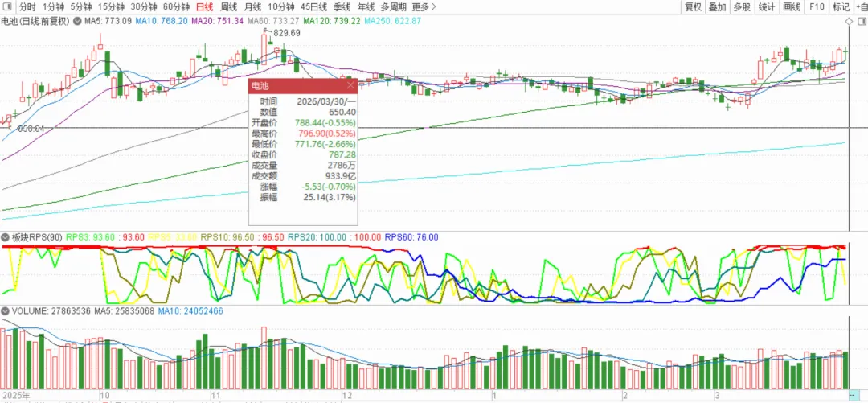This screenshot has height=403, width=868.
Task: Click the month 12 marker on the time axis
Action: point(347,395)
